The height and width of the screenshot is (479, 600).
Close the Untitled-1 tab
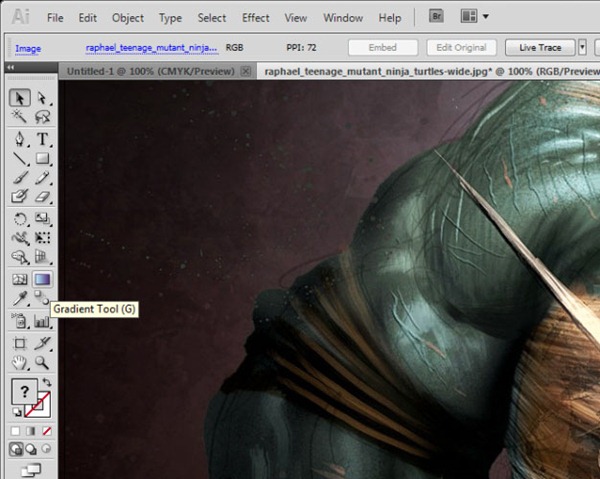pyautogui.click(x=246, y=71)
